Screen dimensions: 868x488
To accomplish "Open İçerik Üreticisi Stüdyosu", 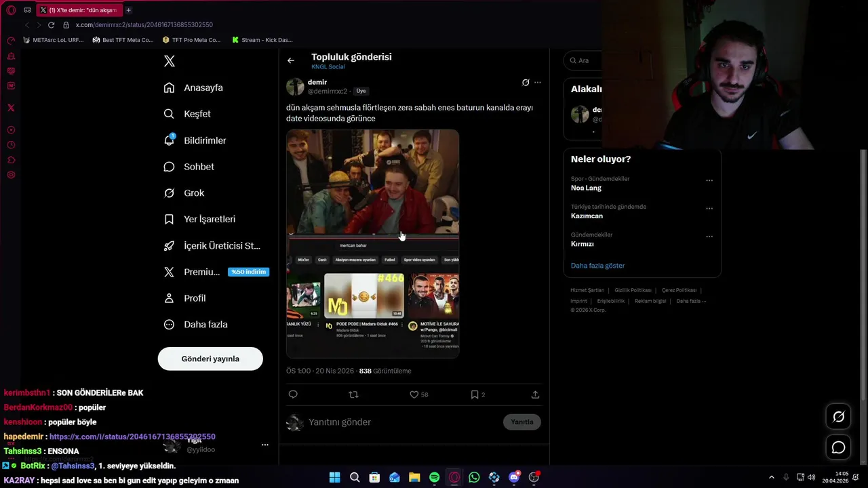I will point(212,245).
